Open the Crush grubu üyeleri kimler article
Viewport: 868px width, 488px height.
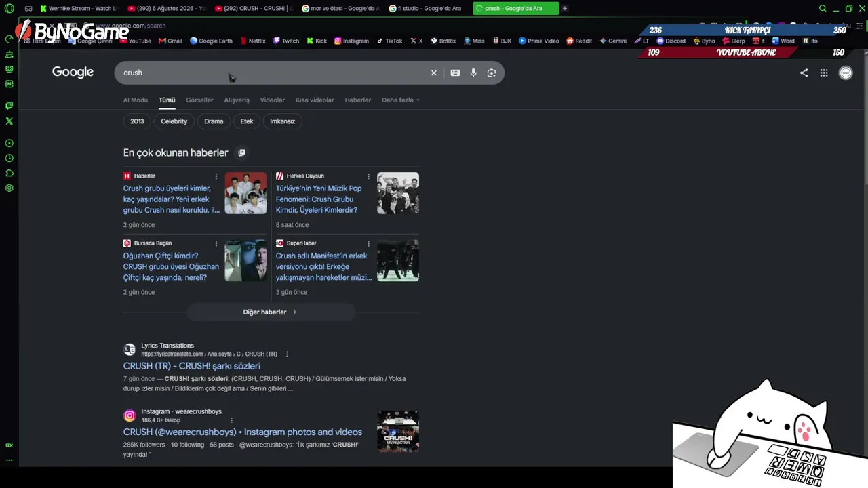pyautogui.click(x=172, y=199)
